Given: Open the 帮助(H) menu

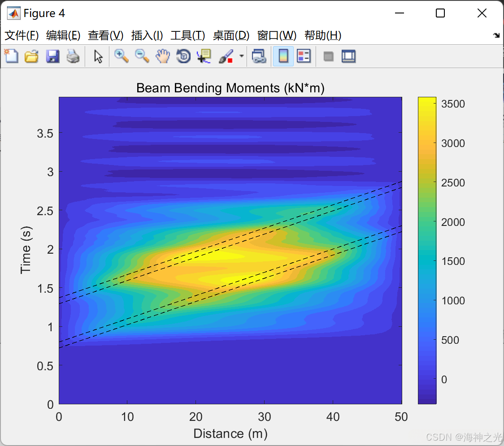Looking at the screenshot, I should (x=323, y=35).
